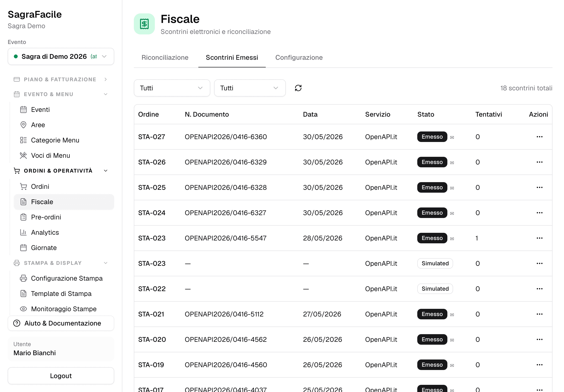
Task: Open actions menu for STA-020
Action: [539, 339]
